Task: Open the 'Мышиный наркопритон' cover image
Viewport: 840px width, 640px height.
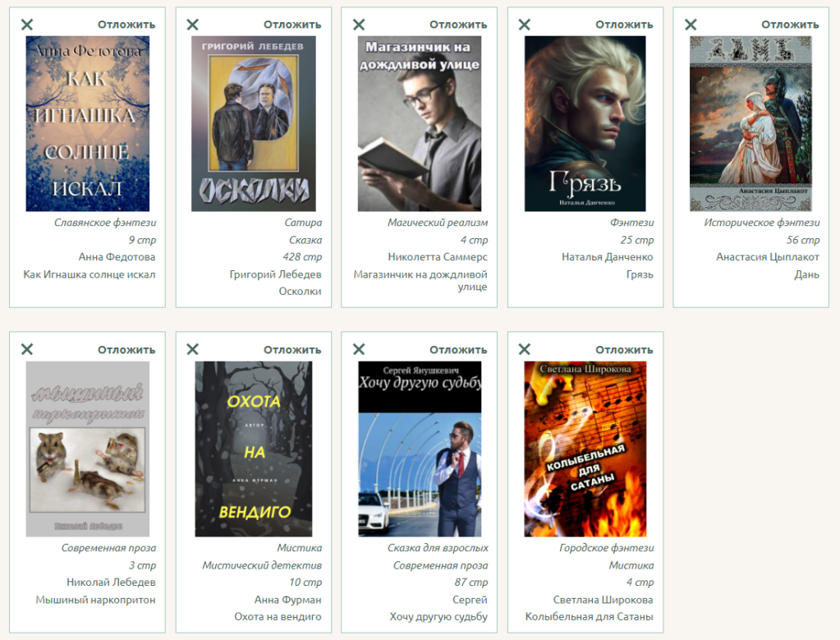Action: (x=88, y=449)
